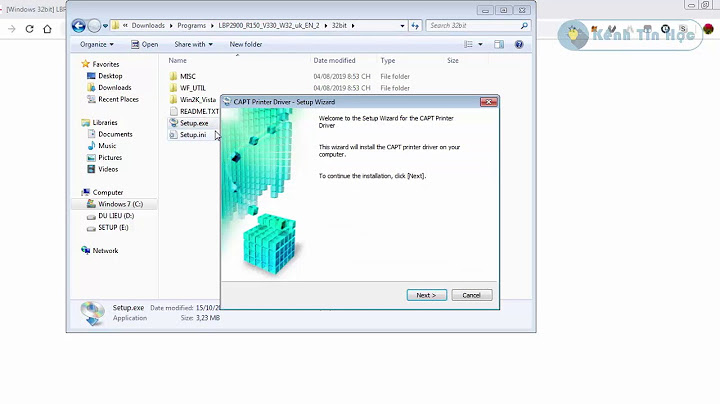
Task: Create a New folder
Action: 246,45
